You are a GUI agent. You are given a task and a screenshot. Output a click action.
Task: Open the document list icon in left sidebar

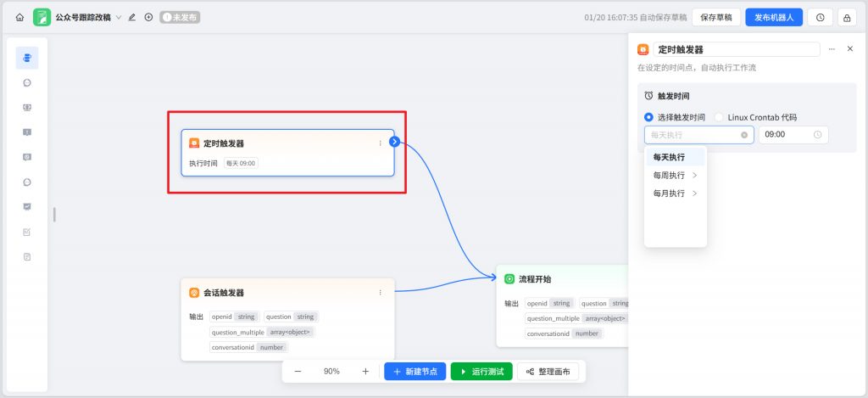click(x=27, y=256)
